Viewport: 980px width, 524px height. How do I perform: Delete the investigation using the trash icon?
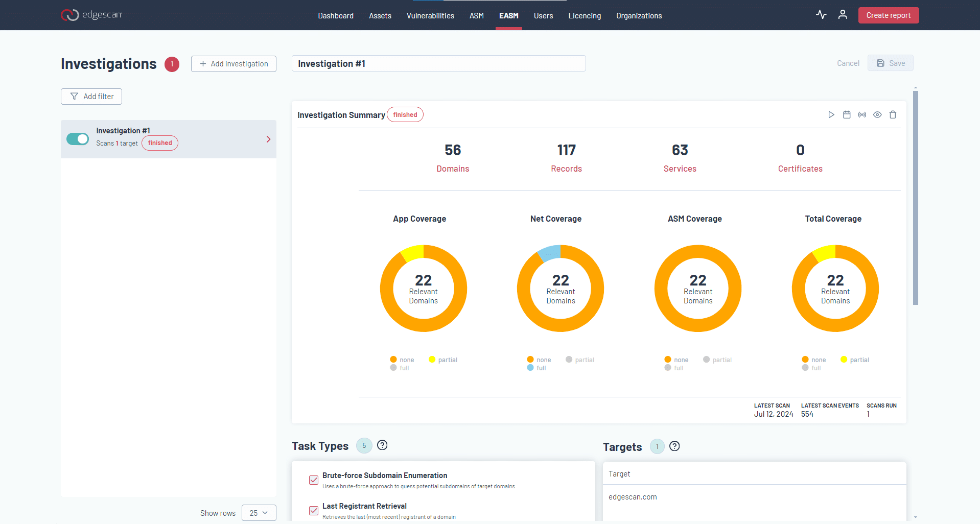click(x=893, y=114)
